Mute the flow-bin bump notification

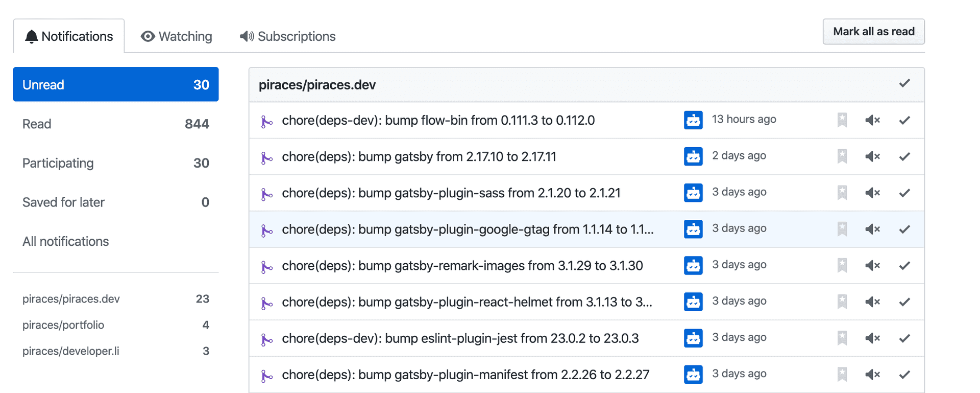(872, 120)
